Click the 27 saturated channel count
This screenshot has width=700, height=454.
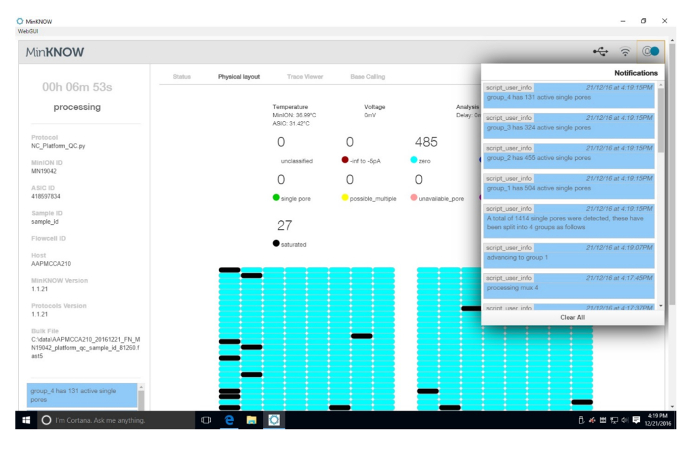[x=284, y=225]
